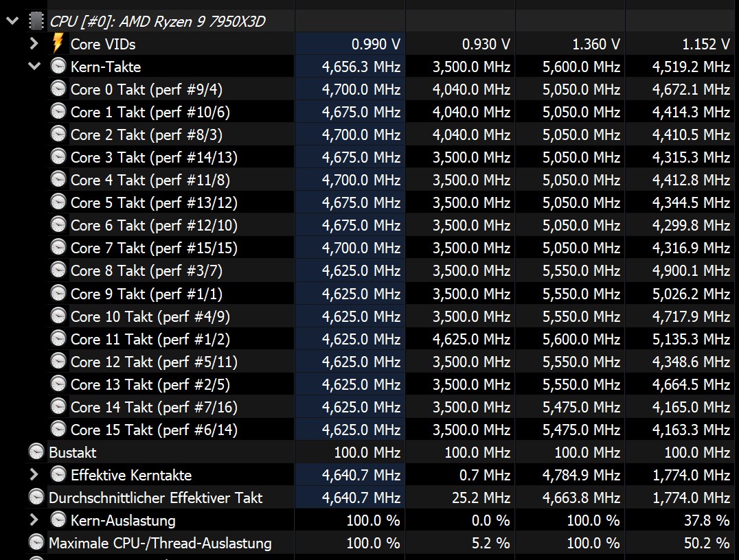Screen dimensions: 739x560
Task: Click the Core 15 average value 4,163.3 MHz
Action: 691,430
